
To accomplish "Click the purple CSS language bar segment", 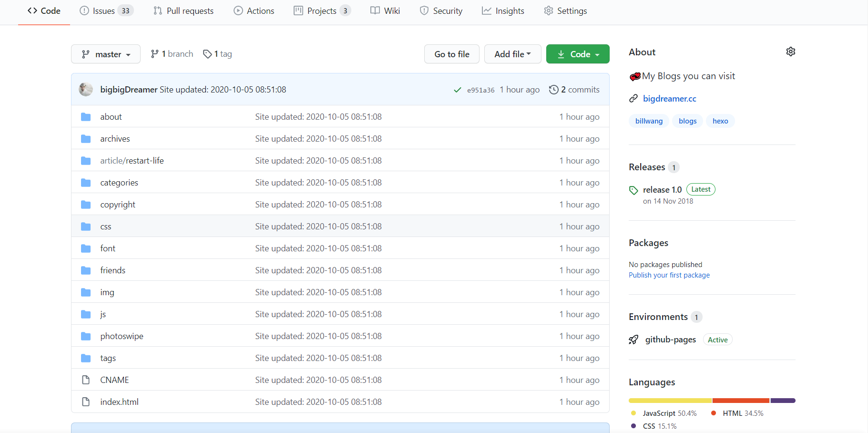I will click(x=783, y=401).
